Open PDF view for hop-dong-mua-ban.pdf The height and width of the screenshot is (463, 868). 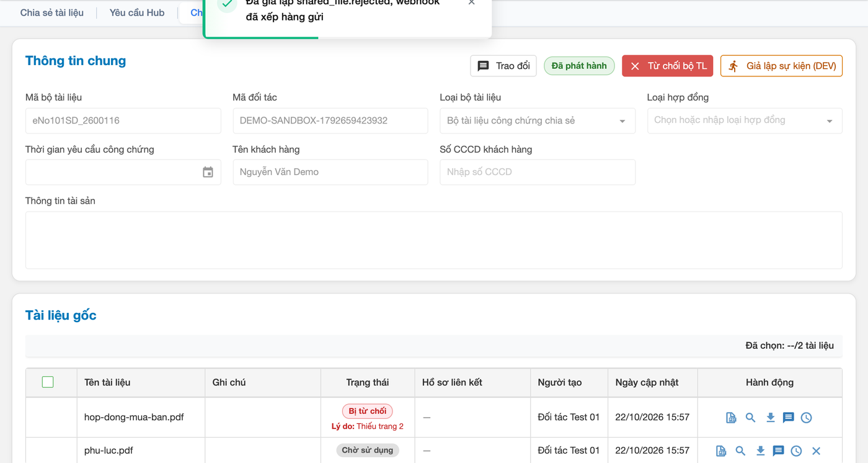click(x=731, y=418)
